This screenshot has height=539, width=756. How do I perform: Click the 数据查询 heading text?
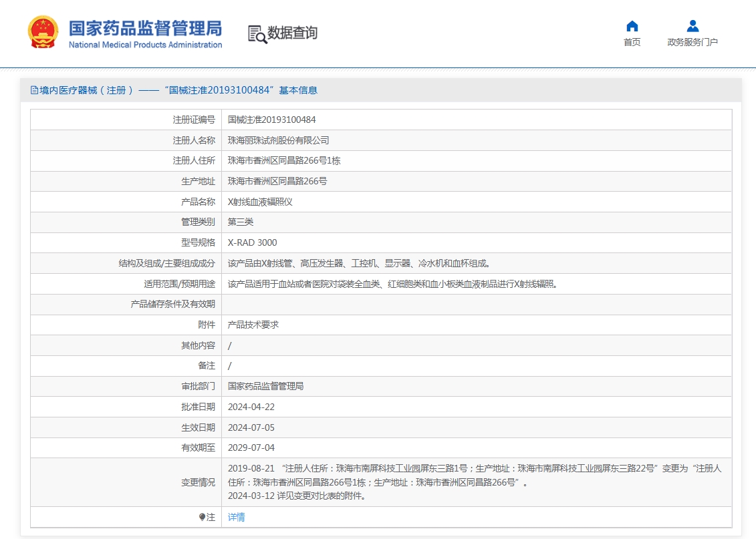tap(292, 33)
